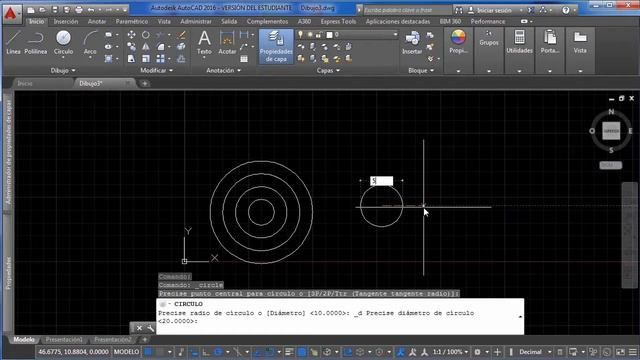Click the Table annotation icon
The width and height of the screenshot is (640, 360).
click(244, 59)
